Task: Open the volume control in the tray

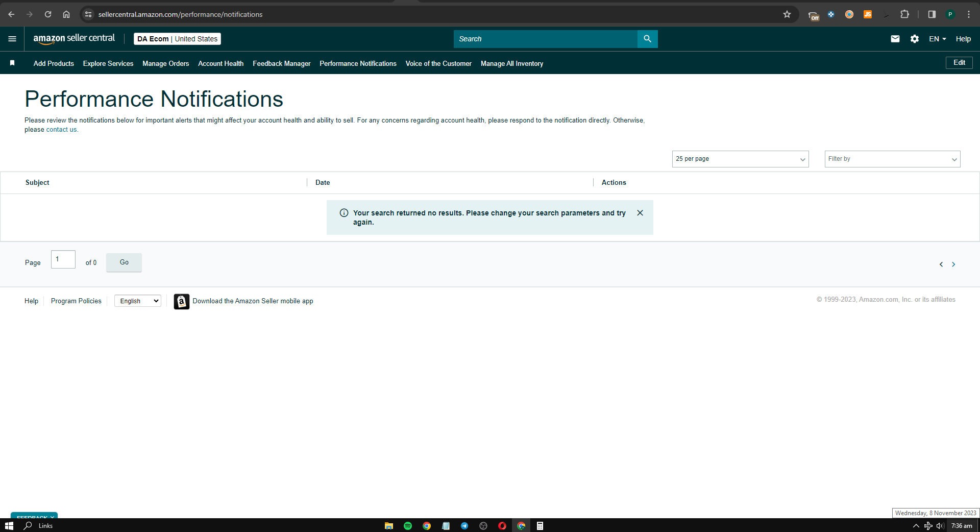Action: click(x=940, y=526)
